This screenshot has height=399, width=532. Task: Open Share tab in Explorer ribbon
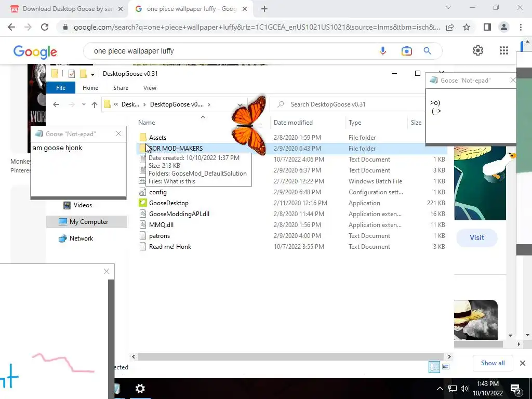[121, 88]
